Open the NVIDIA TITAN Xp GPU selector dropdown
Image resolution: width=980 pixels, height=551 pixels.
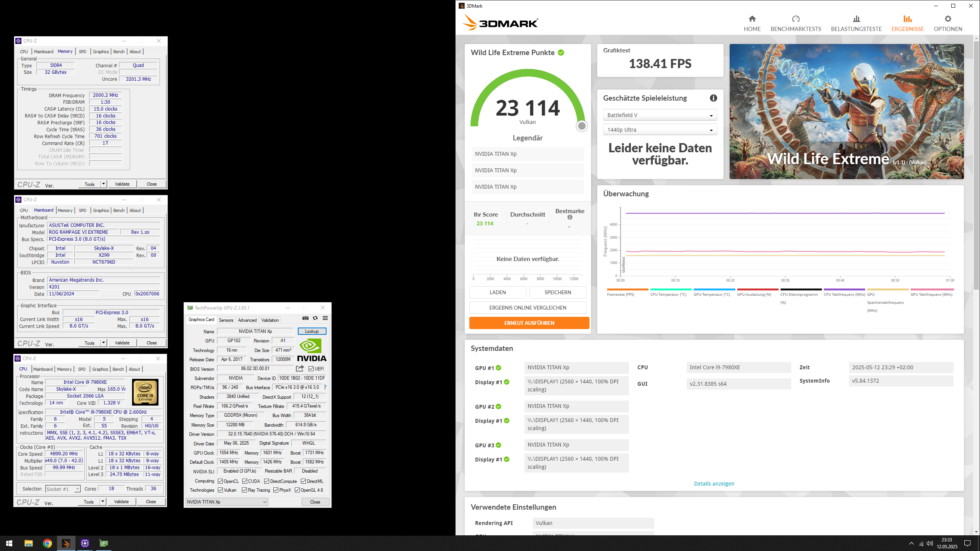tap(227, 502)
